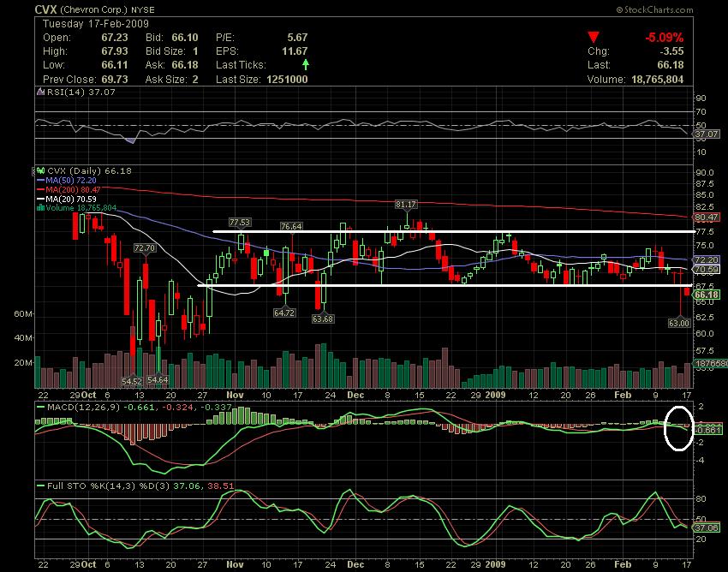Viewport: 728px width, 572px height.
Task: Click the Open value 67.23
Action: pos(115,37)
